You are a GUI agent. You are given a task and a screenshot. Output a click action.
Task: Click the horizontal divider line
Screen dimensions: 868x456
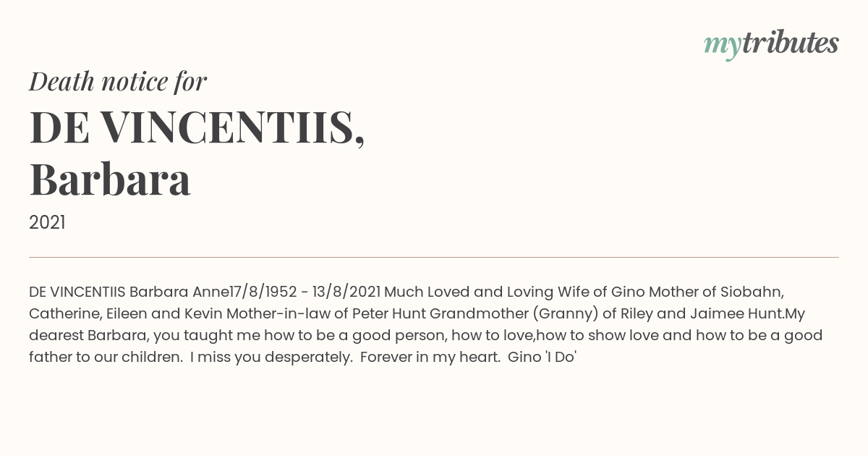(434, 257)
